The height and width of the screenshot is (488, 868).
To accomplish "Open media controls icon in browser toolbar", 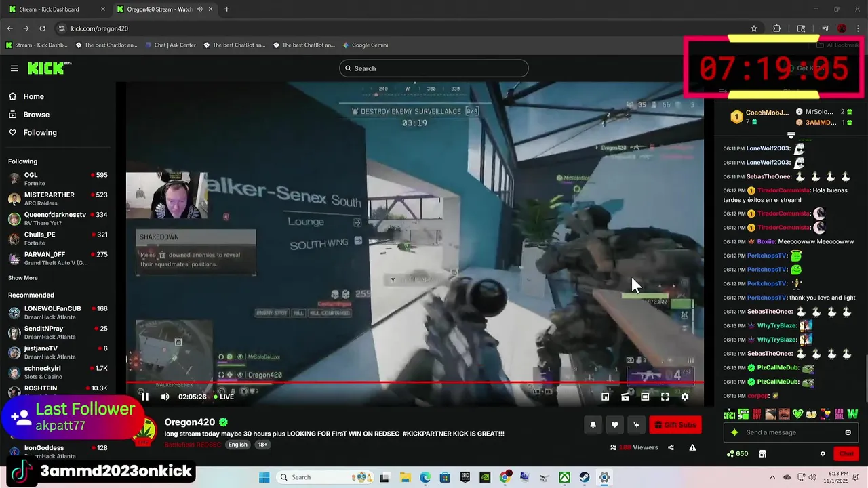I will 825,28.
